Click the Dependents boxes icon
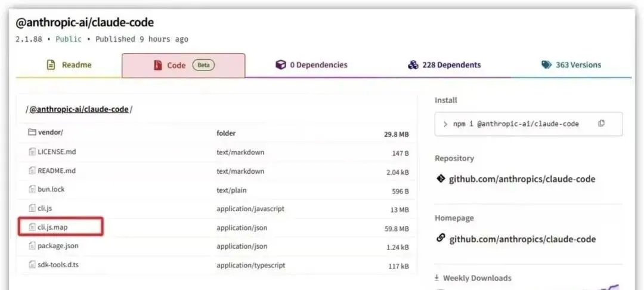Image resolution: width=644 pixels, height=290 pixels. pyautogui.click(x=413, y=65)
